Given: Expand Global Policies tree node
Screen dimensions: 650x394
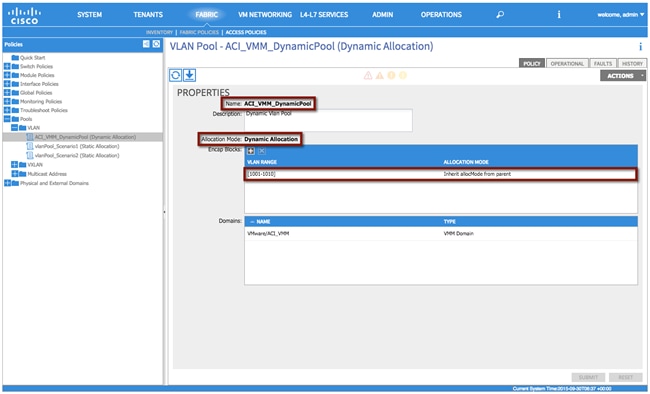Looking at the screenshot, I should [7, 92].
